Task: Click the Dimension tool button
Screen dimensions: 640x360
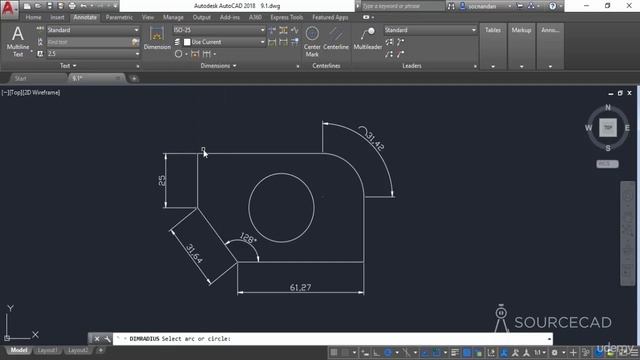Action: 157,38
